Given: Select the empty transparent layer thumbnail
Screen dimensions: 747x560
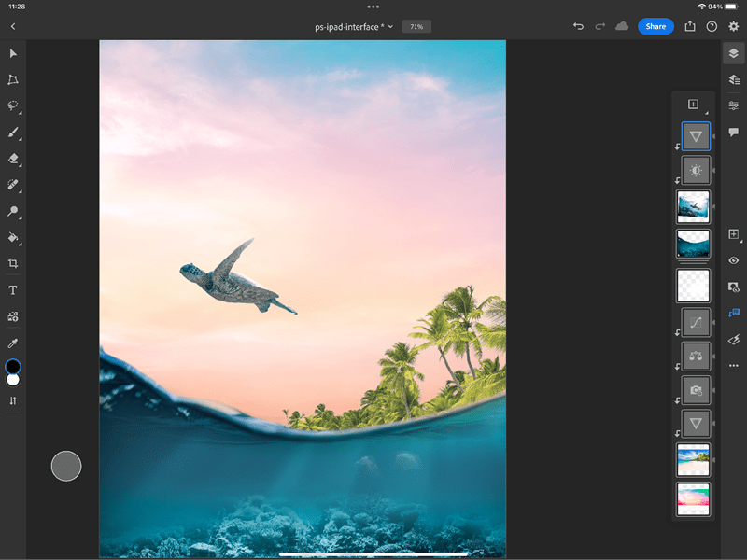Looking at the screenshot, I should [693, 286].
